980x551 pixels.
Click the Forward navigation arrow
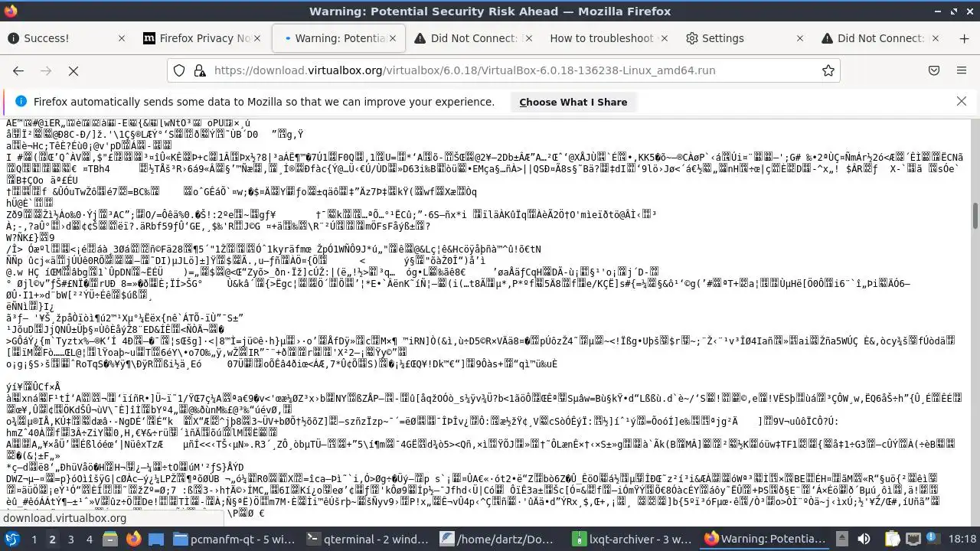click(x=46, y=70)
